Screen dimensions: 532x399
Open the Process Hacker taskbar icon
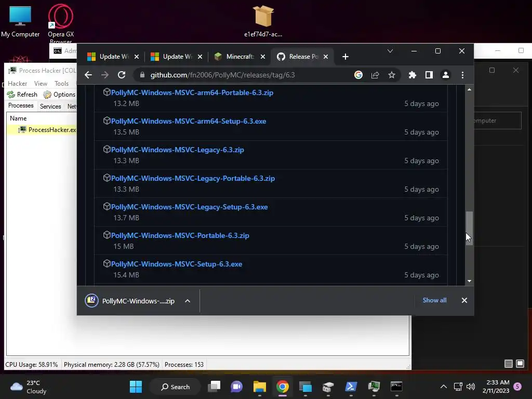click(374, 387)
